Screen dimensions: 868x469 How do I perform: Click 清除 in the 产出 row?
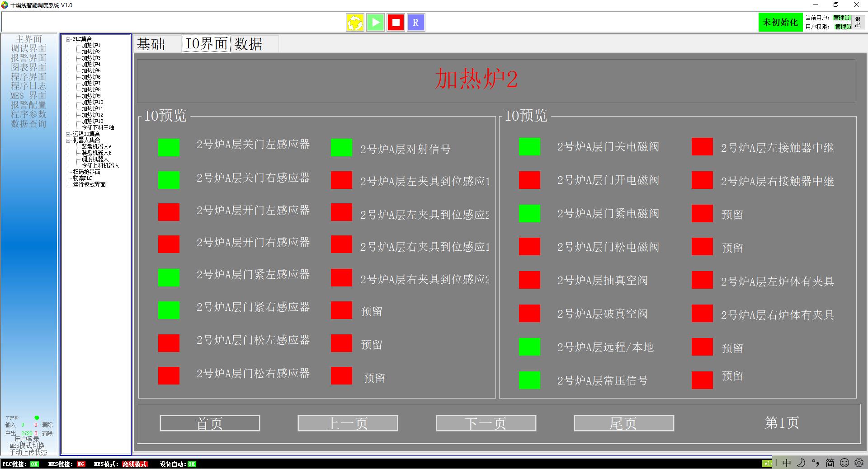tap(47, 433)
